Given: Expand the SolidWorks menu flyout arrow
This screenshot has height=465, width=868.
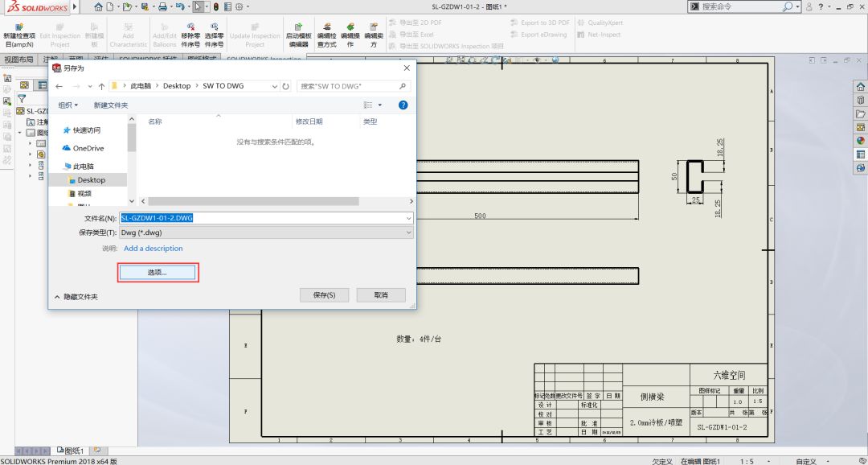Looking at the screenshot, I should click(x=76, y=6).
